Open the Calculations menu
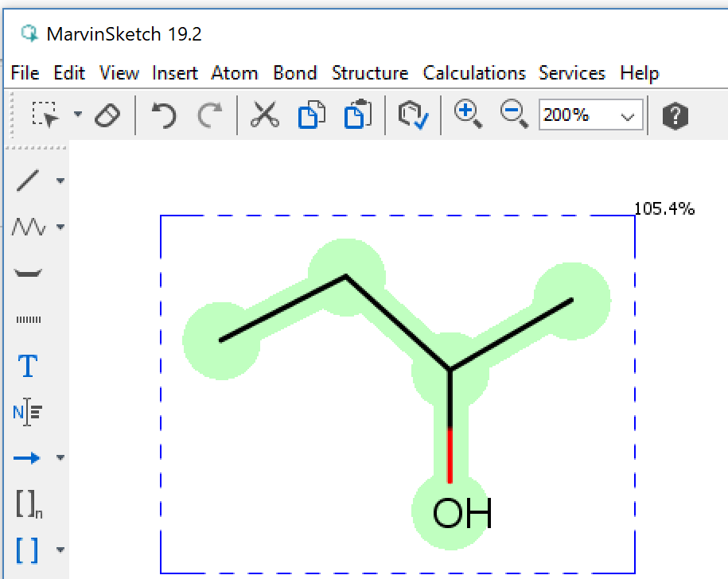This screenshot has height=579, width=728. click(474, 73)
